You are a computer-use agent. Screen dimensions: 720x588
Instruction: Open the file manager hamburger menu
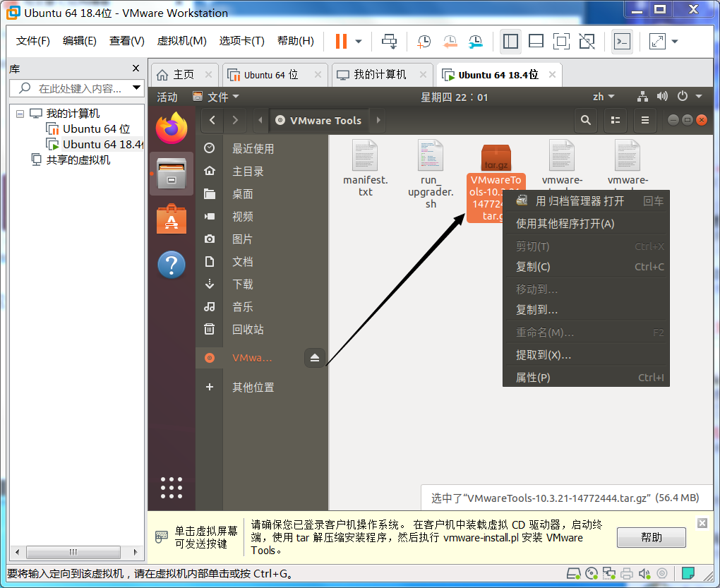coord(645,120)
